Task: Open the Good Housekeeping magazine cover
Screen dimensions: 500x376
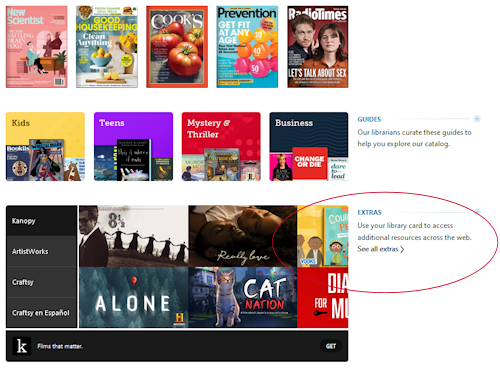Action: click(107, 47)
